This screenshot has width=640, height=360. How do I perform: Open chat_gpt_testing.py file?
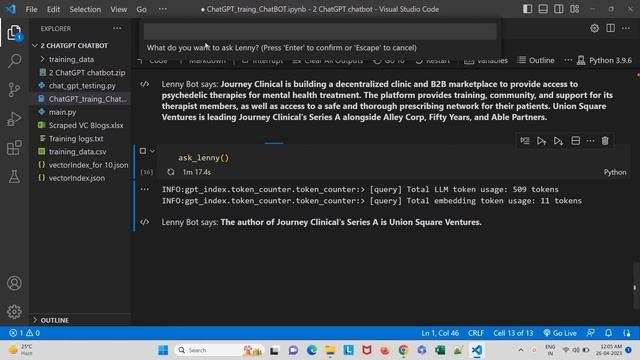[81, 86]
